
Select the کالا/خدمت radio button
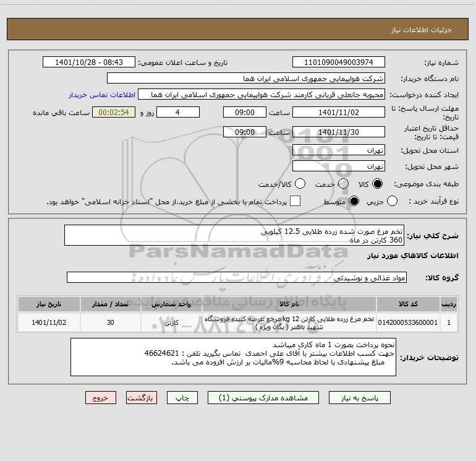pos(300,184)
